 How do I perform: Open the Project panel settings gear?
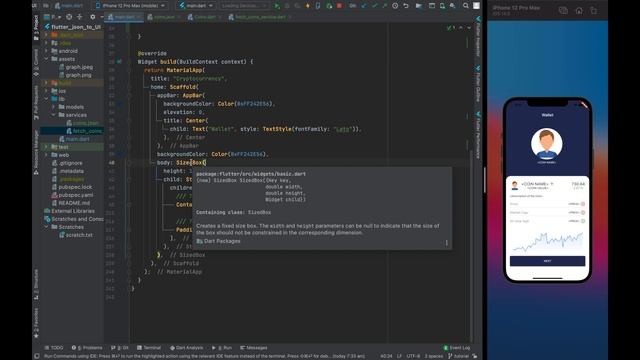(93, 17)
